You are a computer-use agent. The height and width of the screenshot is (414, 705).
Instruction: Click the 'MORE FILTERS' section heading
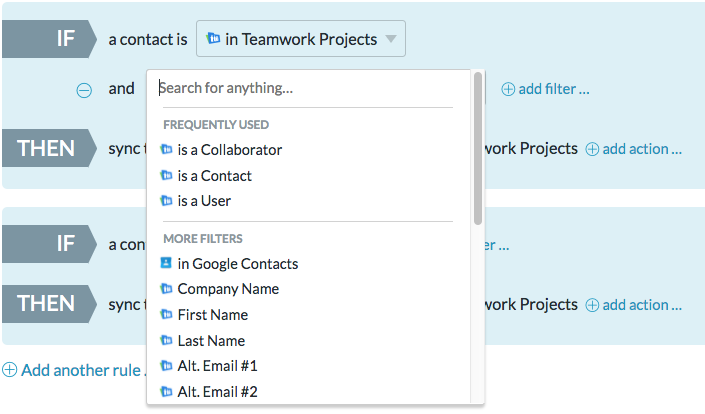click(203, 239)
